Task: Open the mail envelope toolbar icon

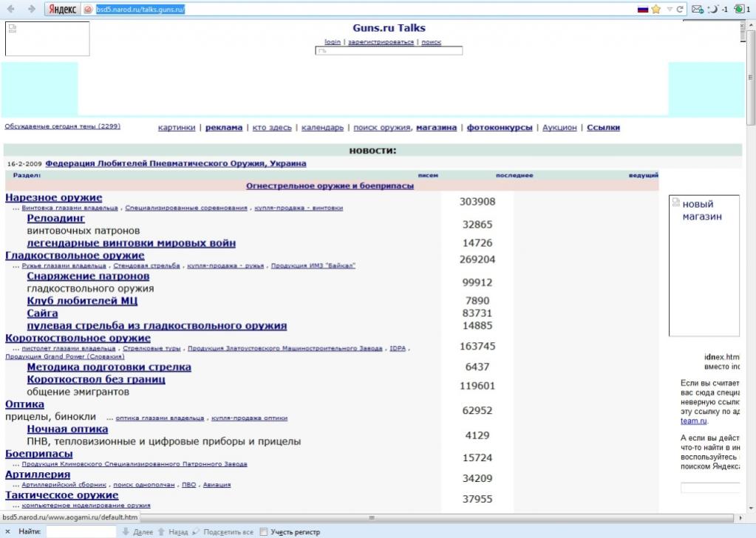Action: point(697,9)
